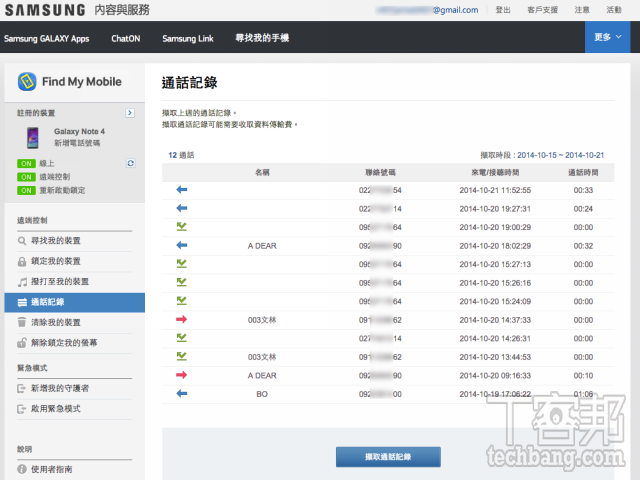Viewport: 640px width, 480px height.
Task: Open the 更多 dropdown menu
Action: (x=607, y=37)
